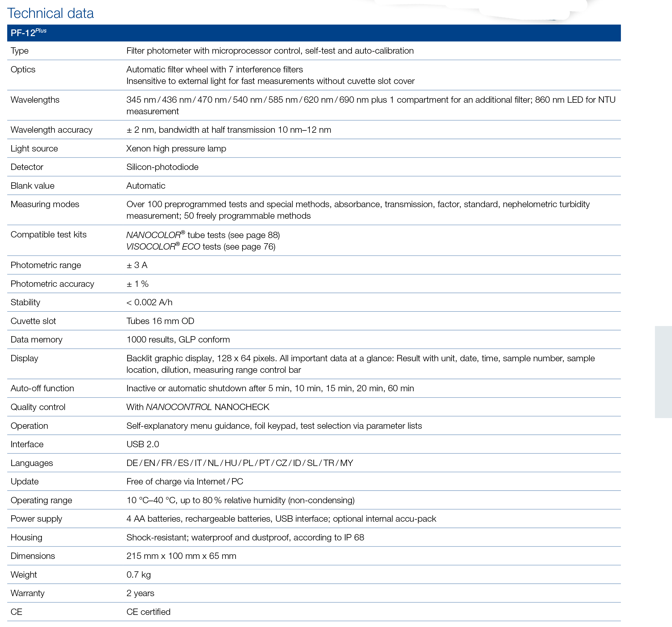The image size is (672, 627).
Task: Click the 'Housing' row label
Action: 26,538
